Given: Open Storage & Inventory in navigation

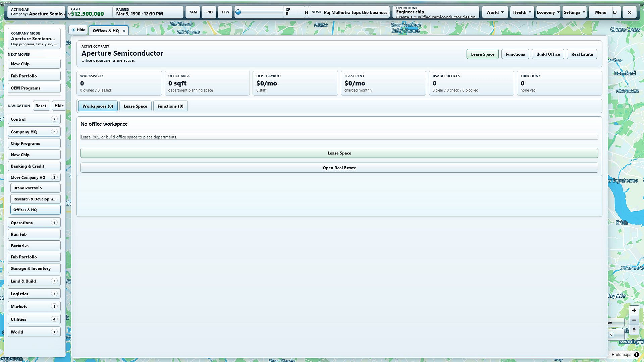Looking at the screenshot, I should tap(34, 268).
